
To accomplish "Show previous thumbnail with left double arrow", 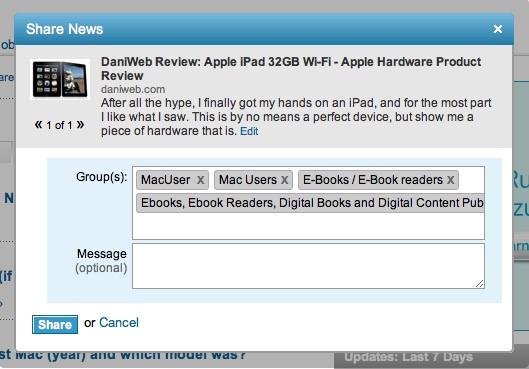I will 38,125.
